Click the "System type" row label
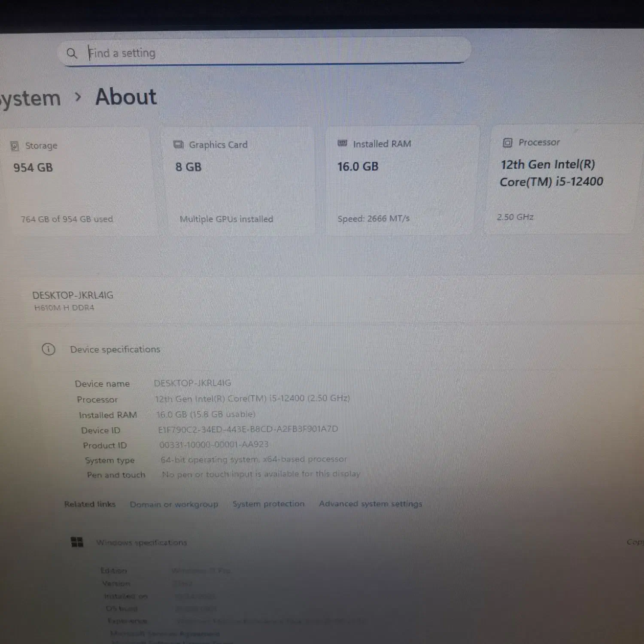644x644 pixels. 110,460
